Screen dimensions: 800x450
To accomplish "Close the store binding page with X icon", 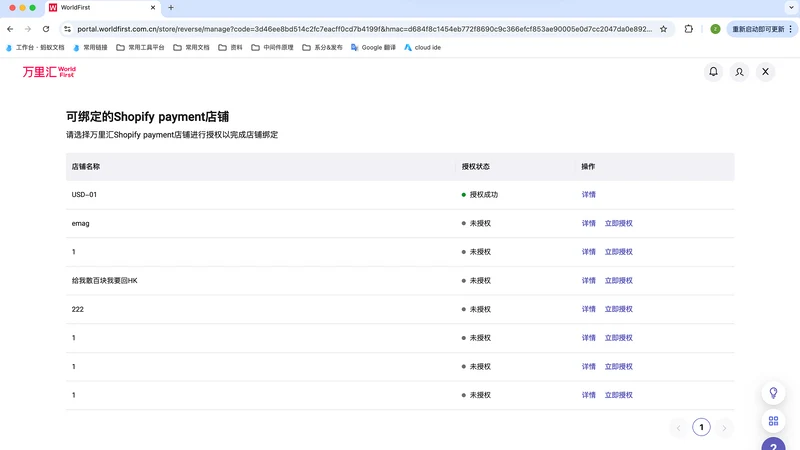I will click(x=765, y=72).
